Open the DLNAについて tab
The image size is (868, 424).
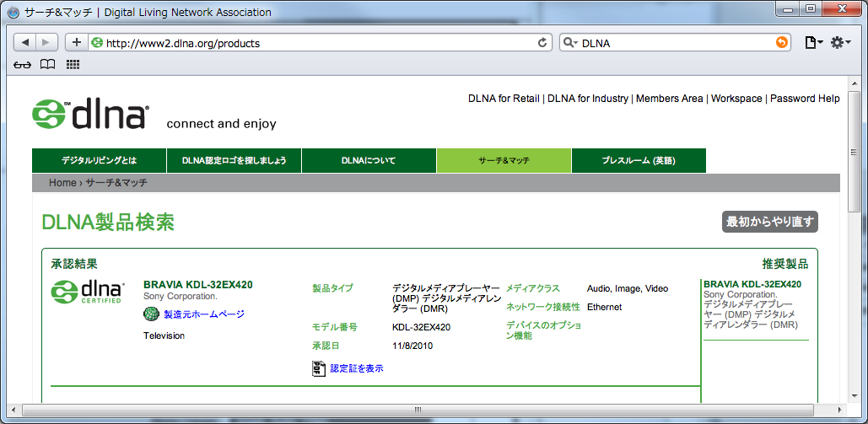coord(369,160)
